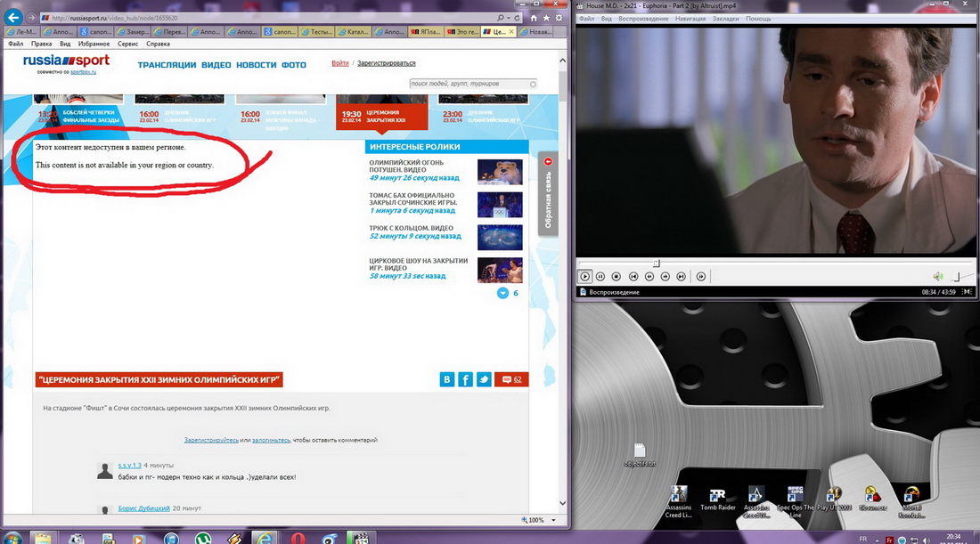Open the browser home page icon
Screen dimensions: 980x544
click(533, 18)
